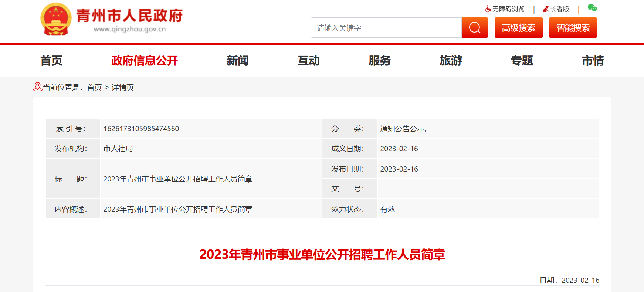This screenshot has height=292, width=644.
Task: Open the 政府信息公开 navigation item
Action: pos(145,61)
